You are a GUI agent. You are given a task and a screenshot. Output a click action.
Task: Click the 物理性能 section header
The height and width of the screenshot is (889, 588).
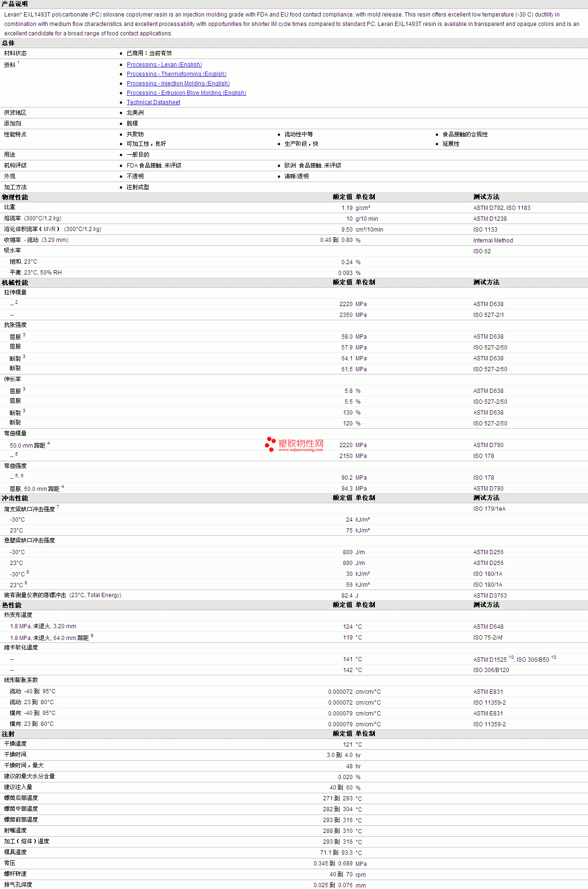[15, 197]
